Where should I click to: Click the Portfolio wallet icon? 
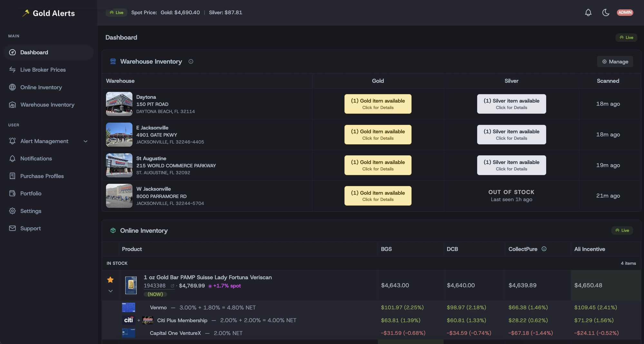click(13, 193)
